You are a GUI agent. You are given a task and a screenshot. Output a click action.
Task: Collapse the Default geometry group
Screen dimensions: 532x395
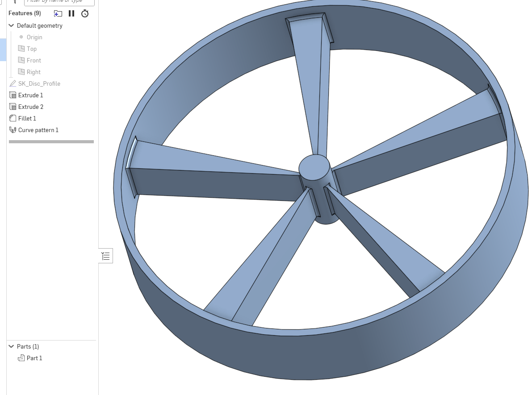click(x=11, y=25)
